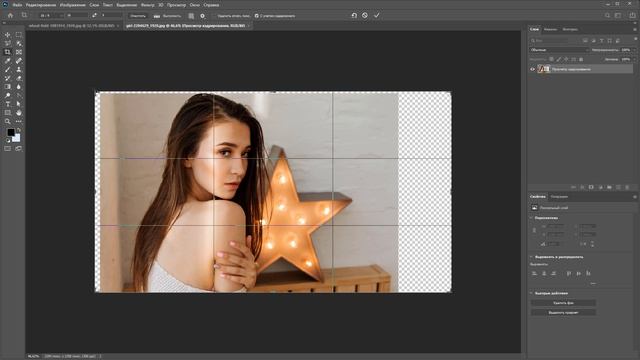
Task: Click the Очистить button in options bar
Action: pos(138,16)
